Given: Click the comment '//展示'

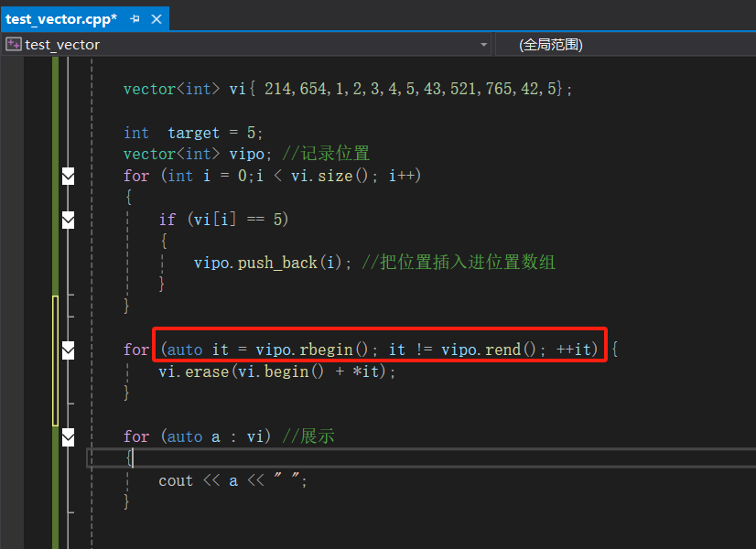Looking at the screenshot, I should coord(308,436).
